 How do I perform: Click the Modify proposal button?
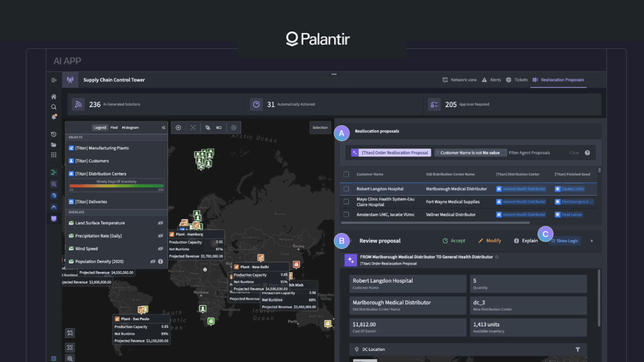point(490,241)
